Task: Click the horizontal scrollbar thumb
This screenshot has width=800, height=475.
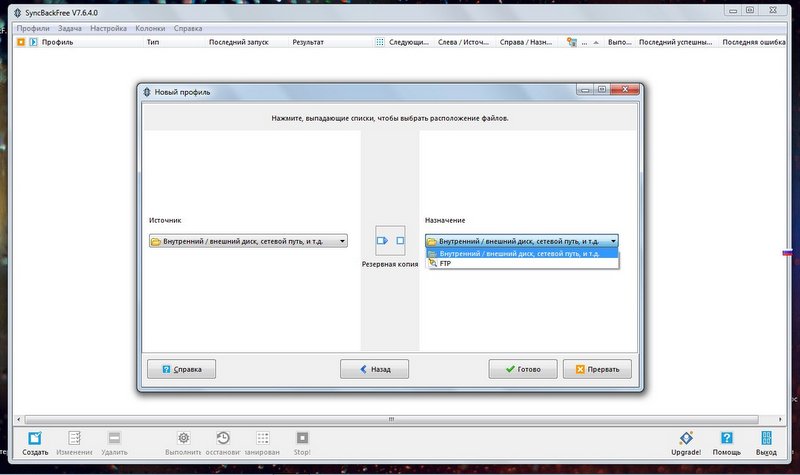Action: tap(391, 419)
